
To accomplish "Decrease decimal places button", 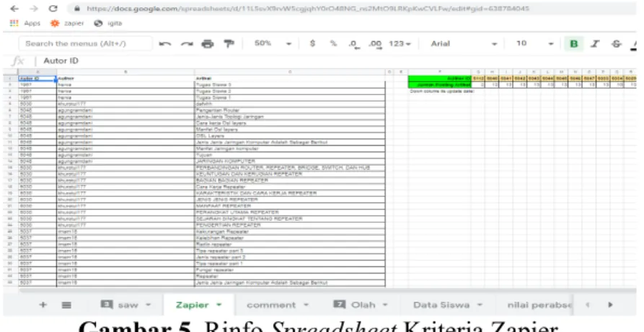I will tap(354, 43).
